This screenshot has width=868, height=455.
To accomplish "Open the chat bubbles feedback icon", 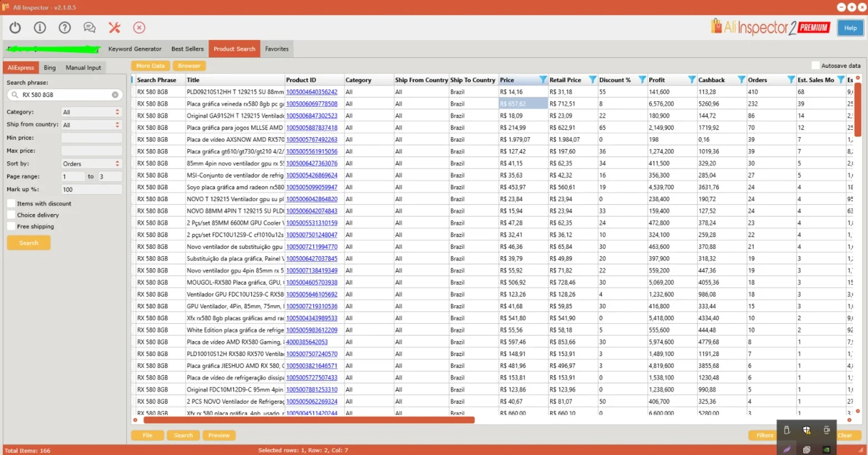I will point(89,27).
